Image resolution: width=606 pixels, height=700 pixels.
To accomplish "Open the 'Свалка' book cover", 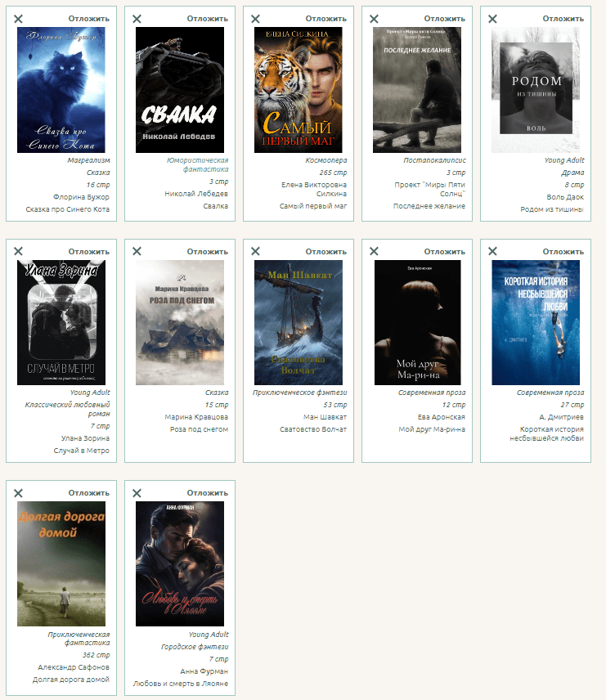I will pos(180,90).
